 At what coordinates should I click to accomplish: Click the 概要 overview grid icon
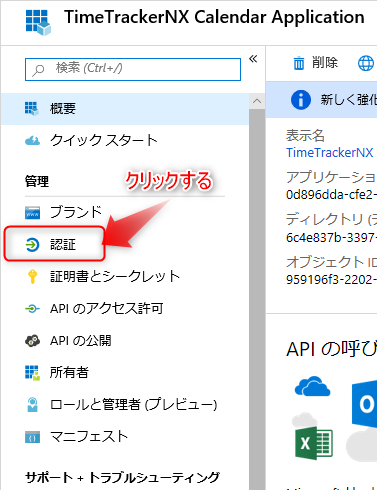click(x=32, y=109)
